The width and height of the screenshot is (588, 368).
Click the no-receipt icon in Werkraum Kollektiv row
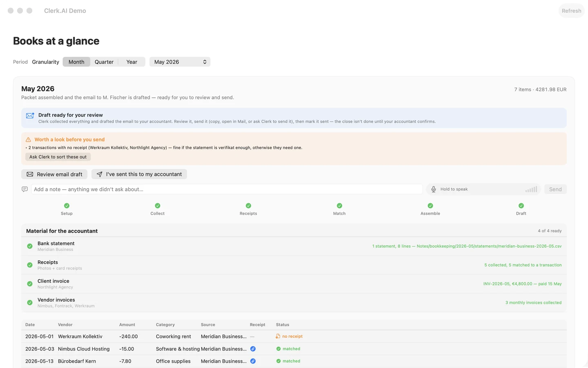(x=278, y=337)
